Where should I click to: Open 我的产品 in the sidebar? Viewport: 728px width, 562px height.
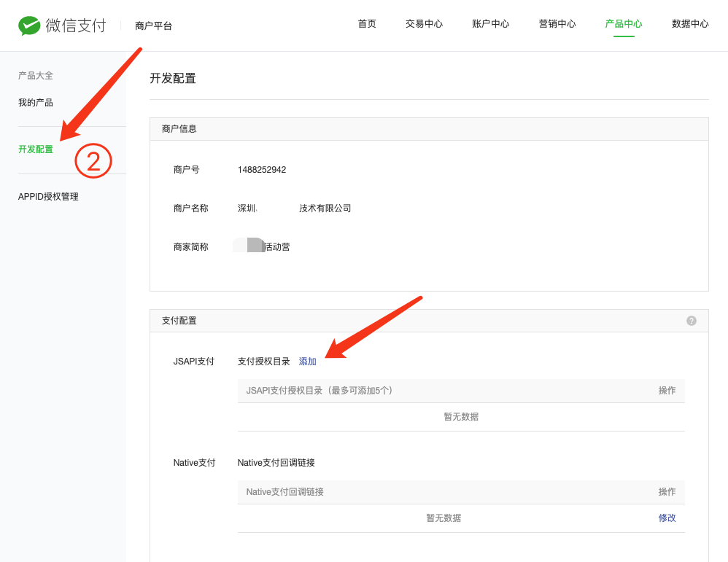[36, 103]
